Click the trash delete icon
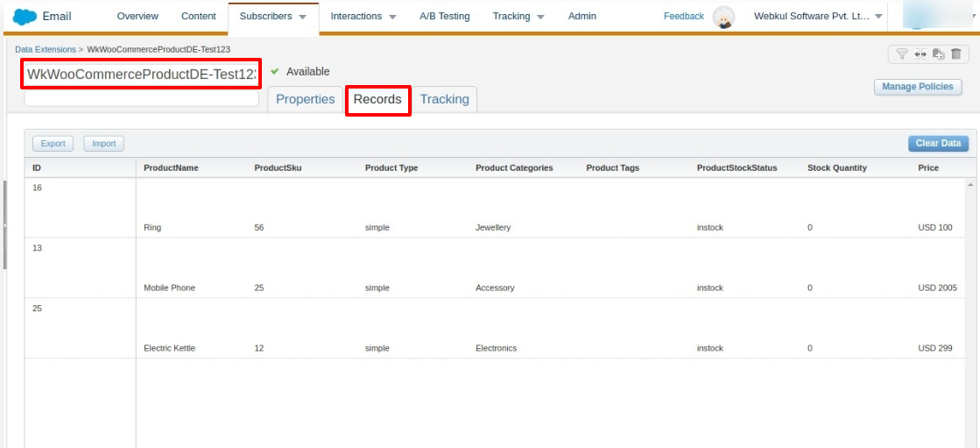The height and width of the screenshot is (448, 980). [955, 54]
